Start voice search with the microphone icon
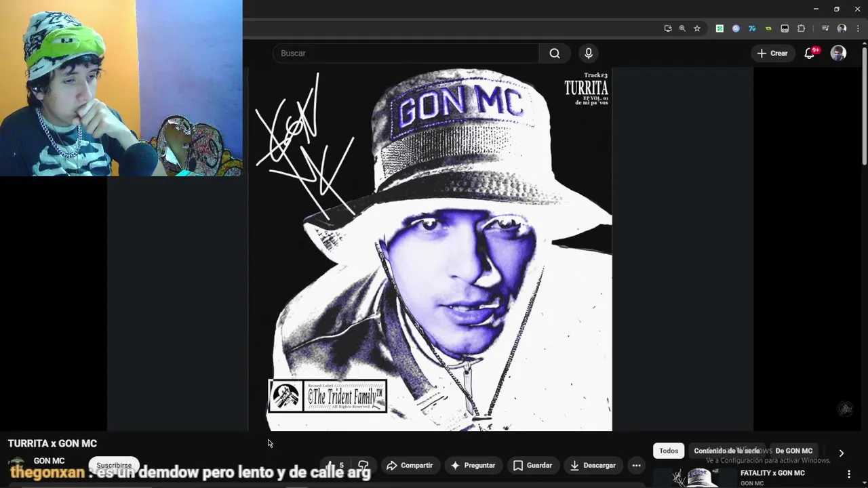Viewport: 868px width, 488px height. pyautogui.click(x=589, y=54)
